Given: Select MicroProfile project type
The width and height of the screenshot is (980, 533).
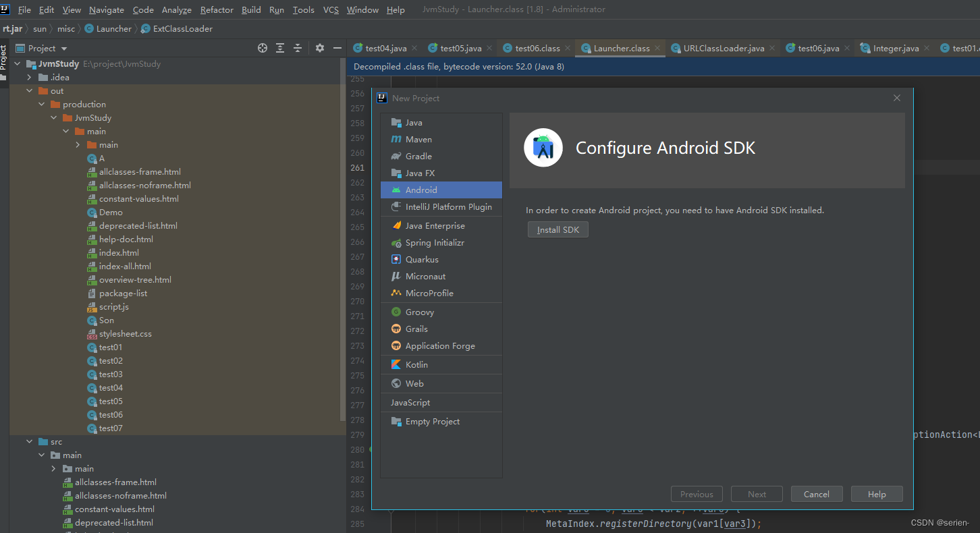Looking at the screenshot, I should click(x=441, y=293).
